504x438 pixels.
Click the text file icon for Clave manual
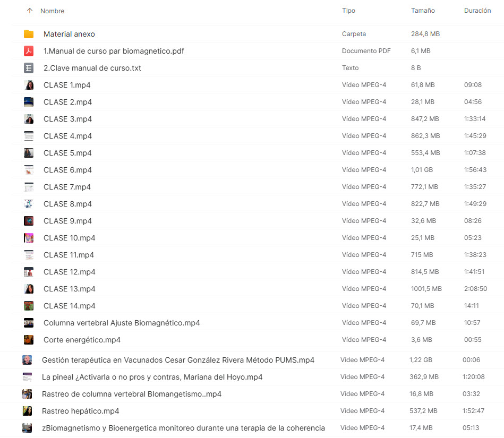click(29, 68)
